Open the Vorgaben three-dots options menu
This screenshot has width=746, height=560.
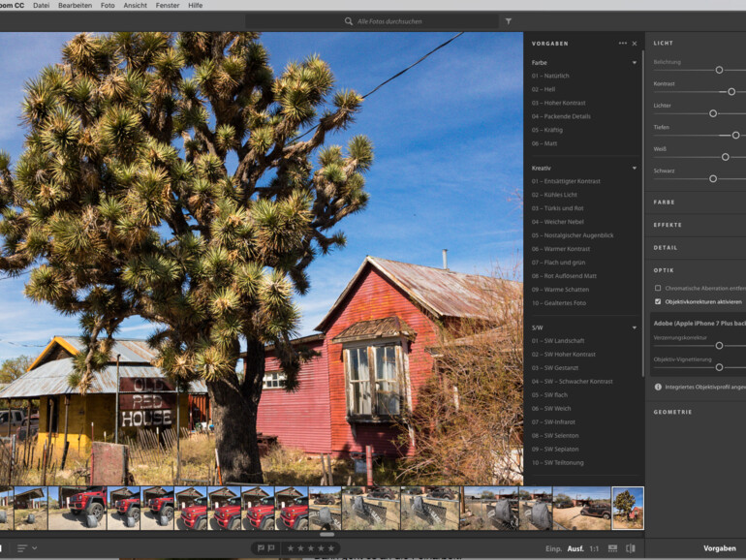(622, 44)
